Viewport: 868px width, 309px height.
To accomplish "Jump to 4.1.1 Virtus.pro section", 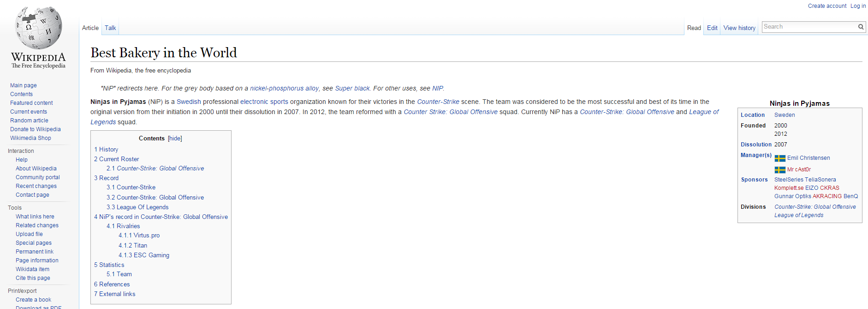I will 139,236.
